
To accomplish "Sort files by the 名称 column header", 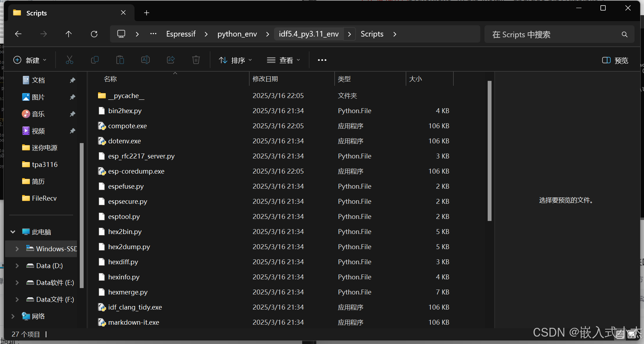I will coord(110,79).
